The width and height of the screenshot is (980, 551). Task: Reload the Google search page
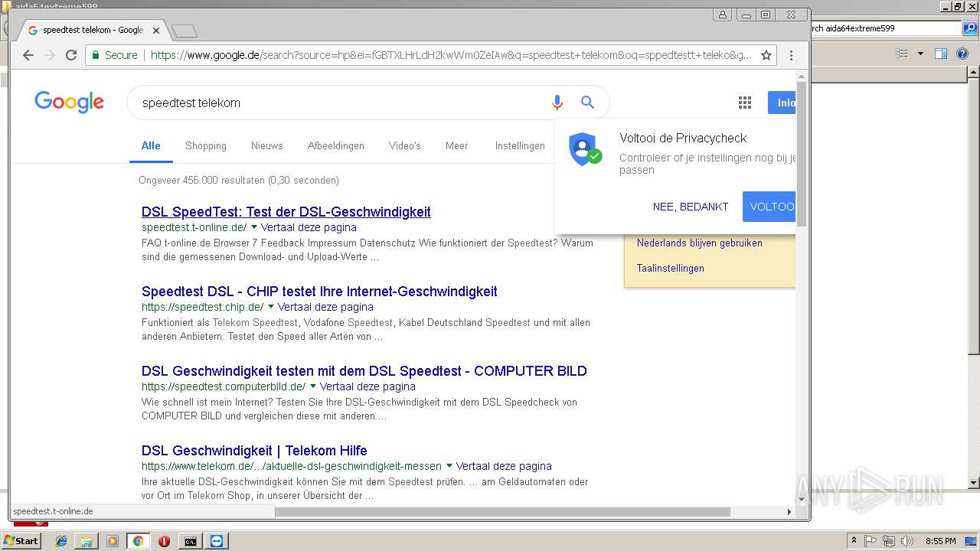71,55
